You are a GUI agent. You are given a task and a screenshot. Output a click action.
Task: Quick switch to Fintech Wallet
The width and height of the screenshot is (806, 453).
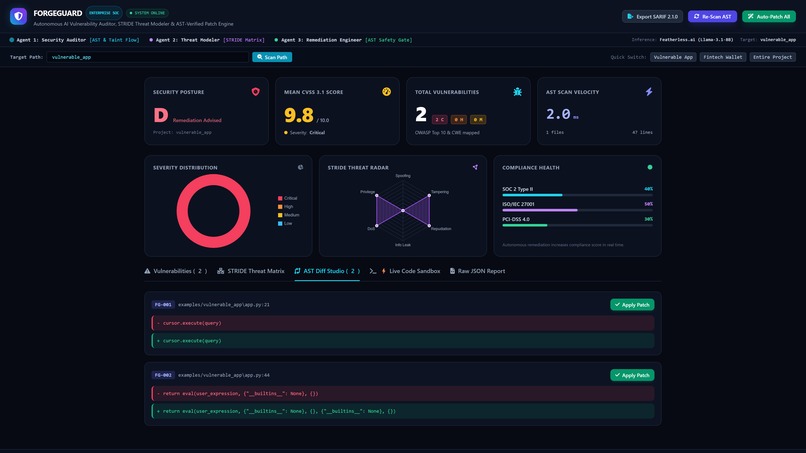click(x=722, y=57)
